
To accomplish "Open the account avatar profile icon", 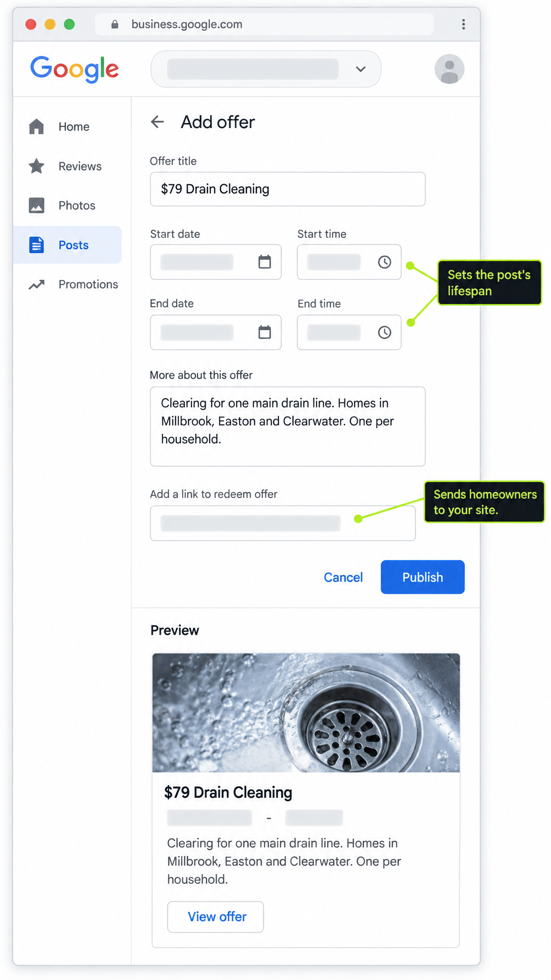I will click(449, 69).
